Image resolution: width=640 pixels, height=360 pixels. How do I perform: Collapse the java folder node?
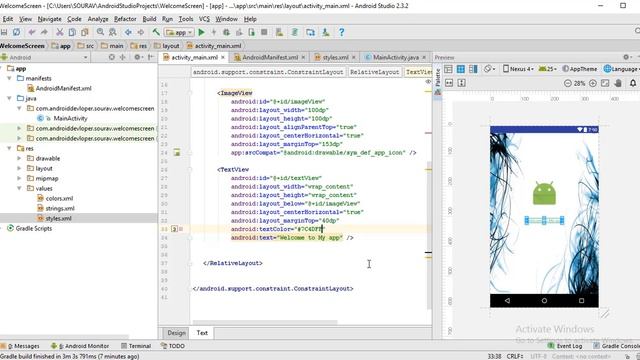tap(9, 98)
